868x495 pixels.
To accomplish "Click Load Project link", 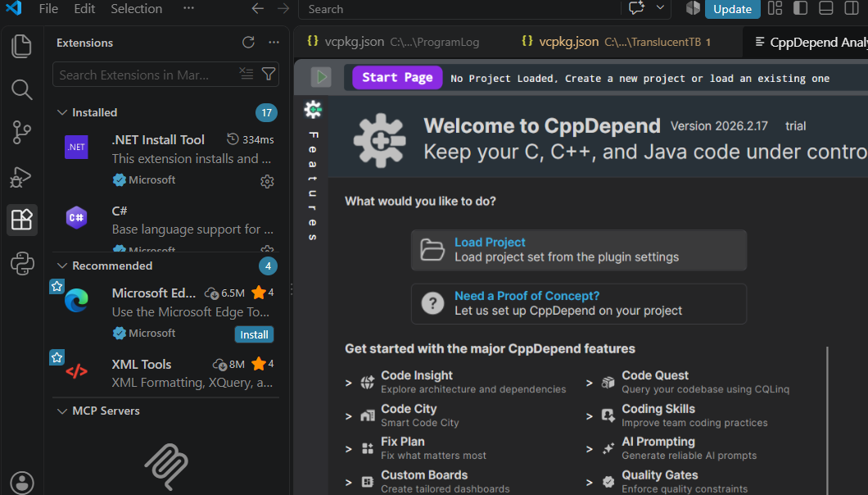I will (490, 243).
